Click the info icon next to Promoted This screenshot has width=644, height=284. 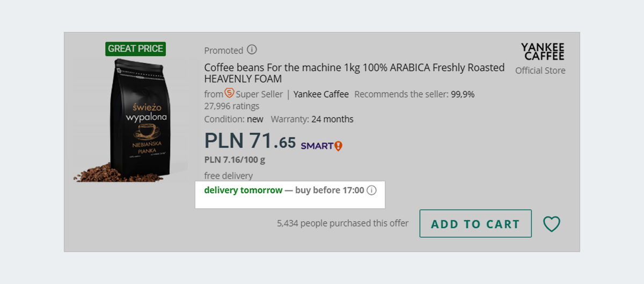point(252,50)
